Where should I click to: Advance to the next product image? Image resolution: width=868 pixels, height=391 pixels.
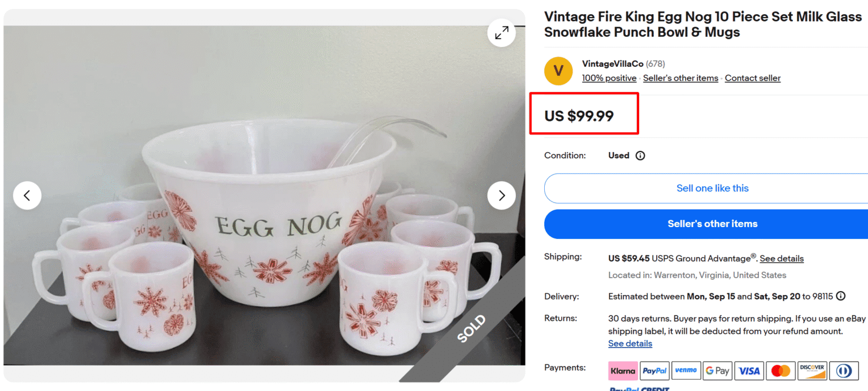tap(501, 195)
